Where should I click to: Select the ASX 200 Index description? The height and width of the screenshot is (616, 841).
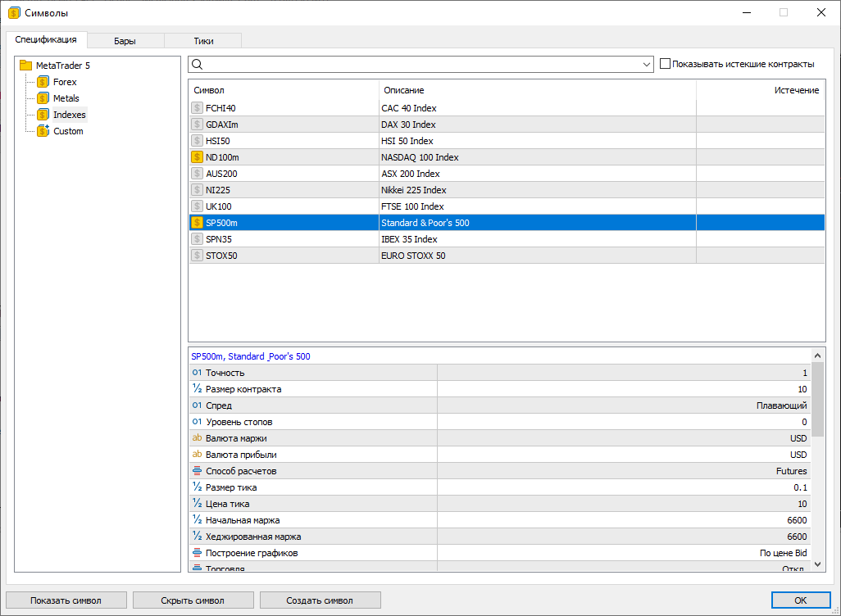(x=411, y=174)
